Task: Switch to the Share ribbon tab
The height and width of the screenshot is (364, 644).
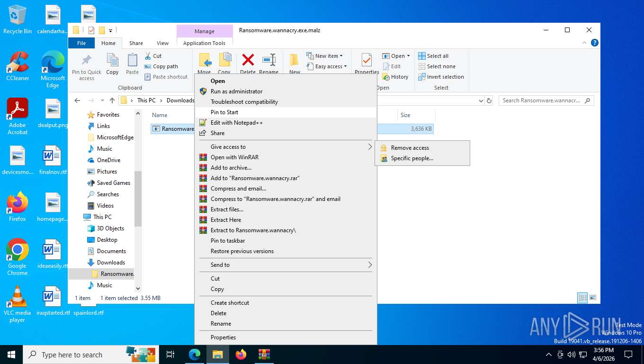Action: pos(136,43)
